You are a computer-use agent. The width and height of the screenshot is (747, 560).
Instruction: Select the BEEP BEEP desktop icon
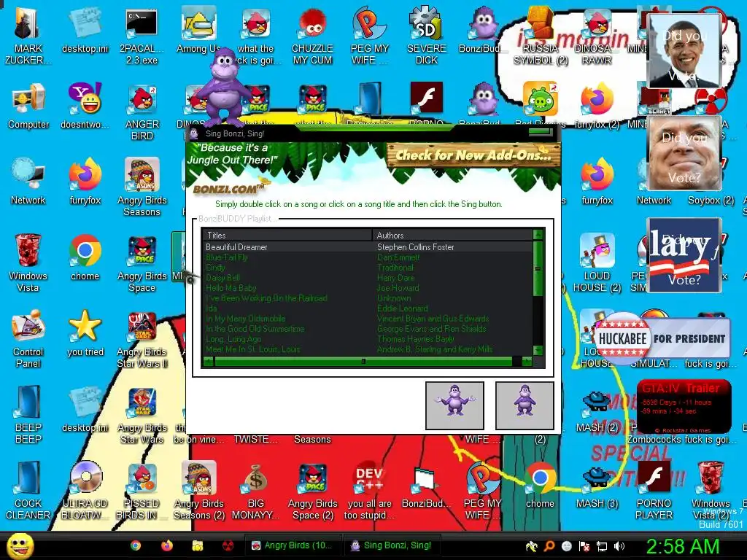28,414
